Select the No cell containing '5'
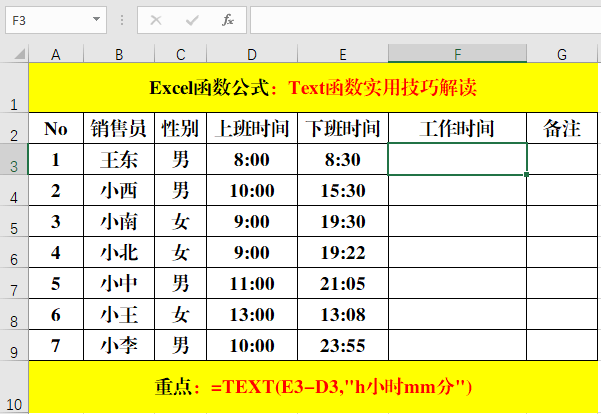The image size is (601, 414). coord(56,283)
